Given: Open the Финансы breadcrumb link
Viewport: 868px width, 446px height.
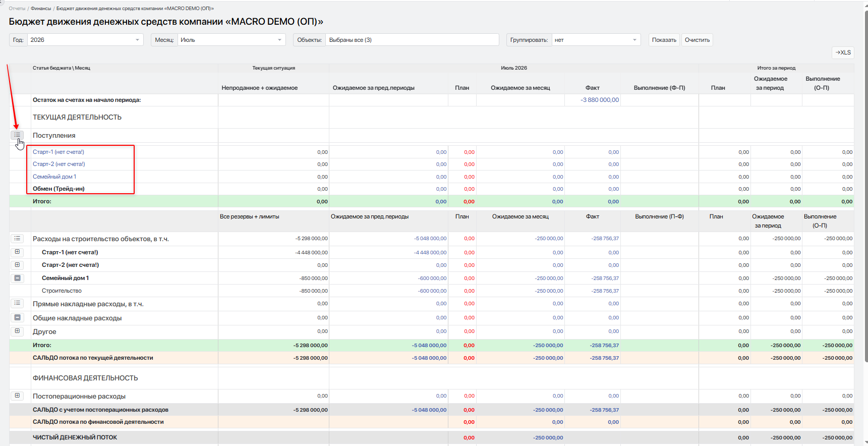Looking at the screenshot, I should (x=41, y=9).
